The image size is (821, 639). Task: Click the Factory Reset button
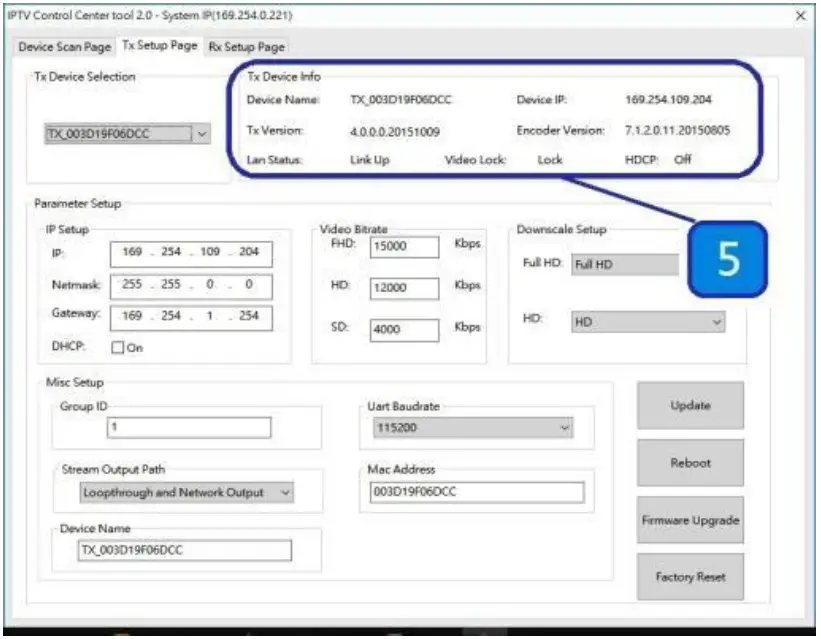[690, 577]
